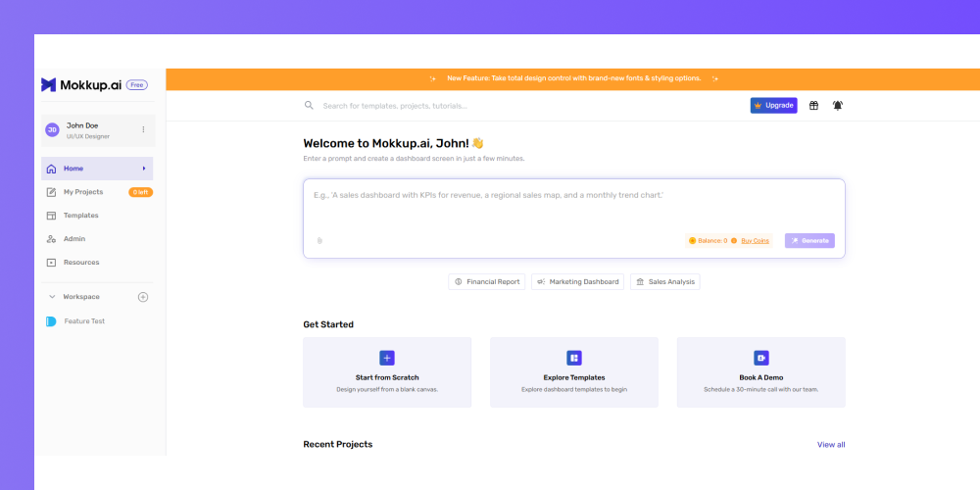This screenshot has height=490, width=980.
Task: Click the Templates layout icon
Action: [51, 216]
